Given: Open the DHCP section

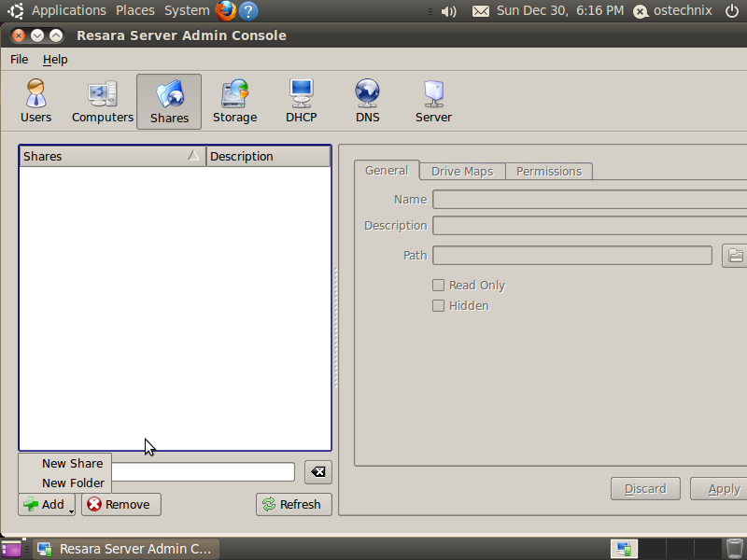Looking at the screenshot, I should [x=301, y=101].
